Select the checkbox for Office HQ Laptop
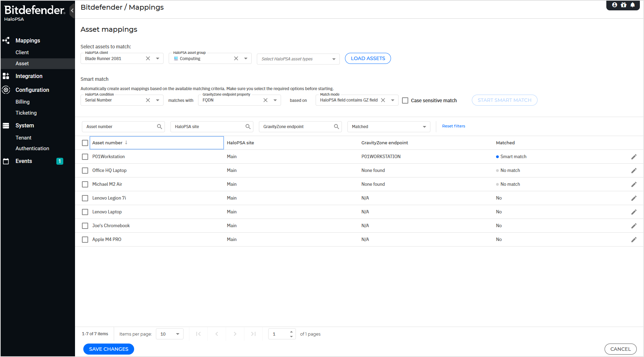Screen dimensions: 644x357 click(x=85, y=170)
